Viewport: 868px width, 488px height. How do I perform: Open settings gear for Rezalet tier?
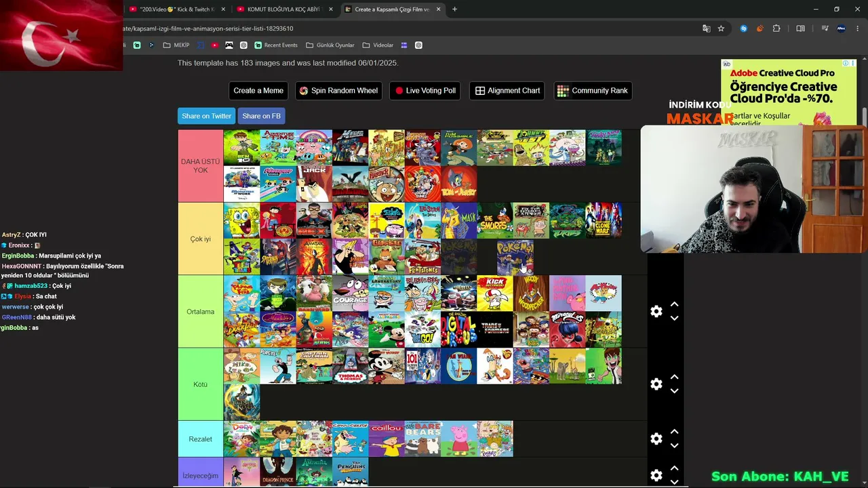tap(656, 439)
